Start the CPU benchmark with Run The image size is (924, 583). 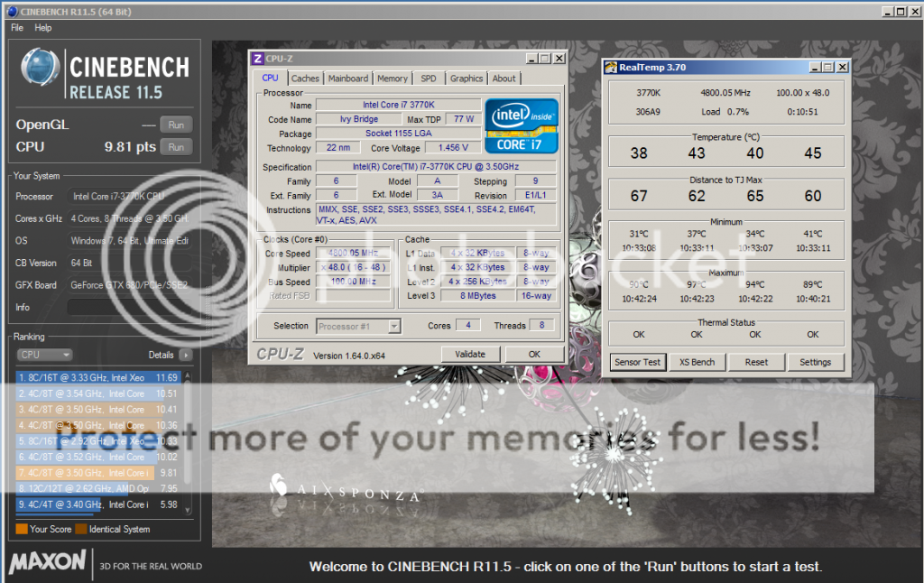(x=176, y=147)
